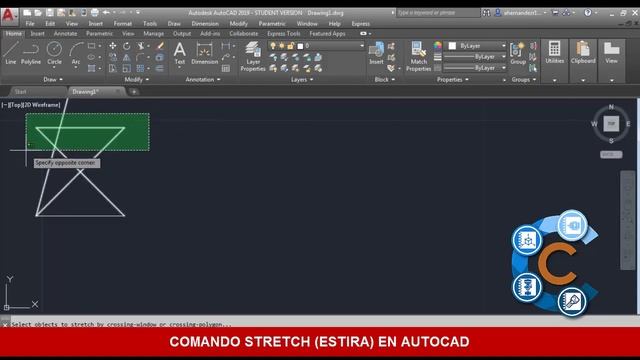
Task: Select the Rectangle tool in Draw panel
Action: click(91, 46)
